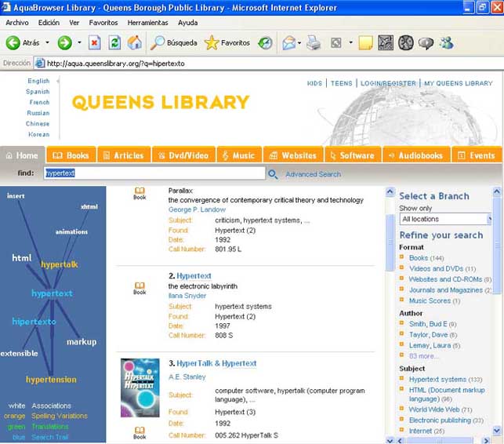Viewport: 504px width, 444px height.
Task: Filter by Hypertext systems subject
Action: [445, 380]
